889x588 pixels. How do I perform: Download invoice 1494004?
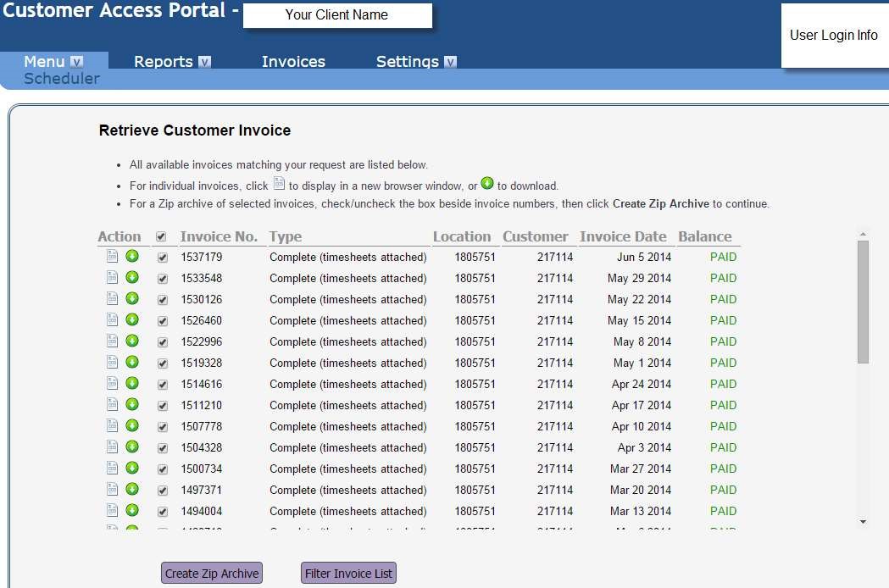132,510
